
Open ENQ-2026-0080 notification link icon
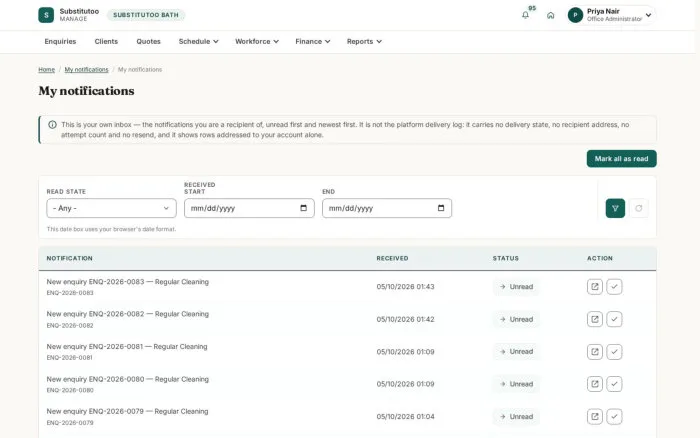click(595, 384)
